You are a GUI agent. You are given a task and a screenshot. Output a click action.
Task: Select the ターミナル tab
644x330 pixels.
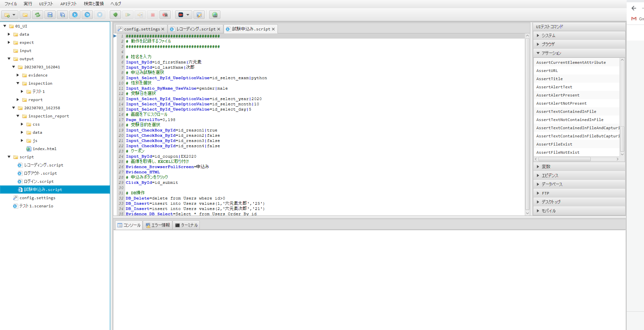(x=186, y=225)
